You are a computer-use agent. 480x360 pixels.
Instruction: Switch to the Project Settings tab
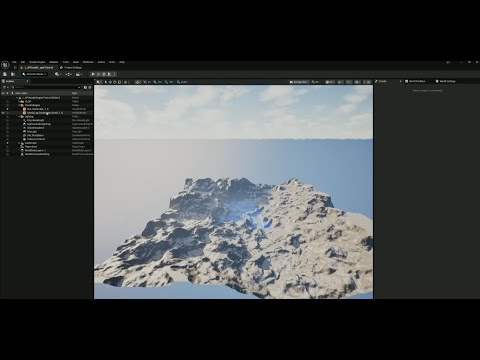click(x=71, y=68)
